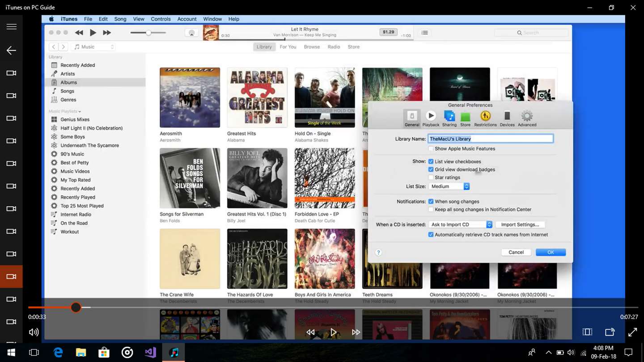The height and width of the screenshot is (362, 644).
Task: Enter full screen in video player
Action: 632,332
